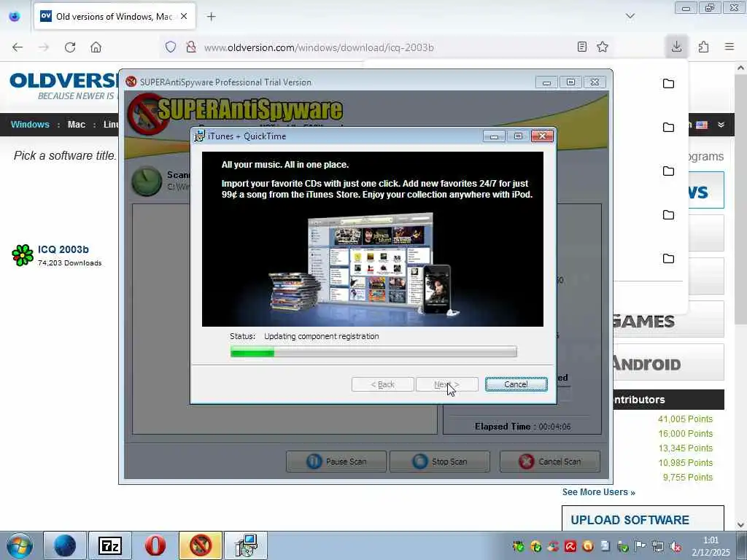Click the installer progress bar
Image resolution: width=747 pixels, height=560 pixels.
pos(373,352)
